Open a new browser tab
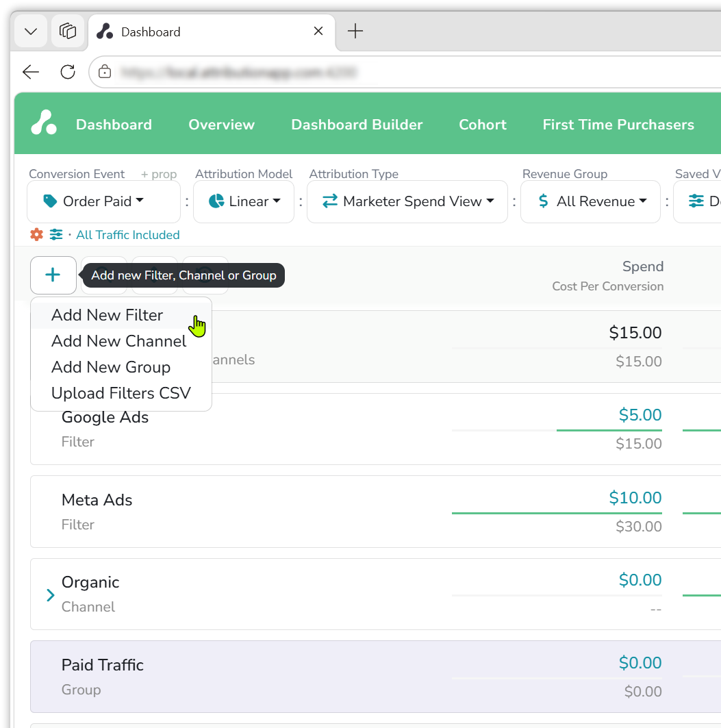 tap(355, 31)
